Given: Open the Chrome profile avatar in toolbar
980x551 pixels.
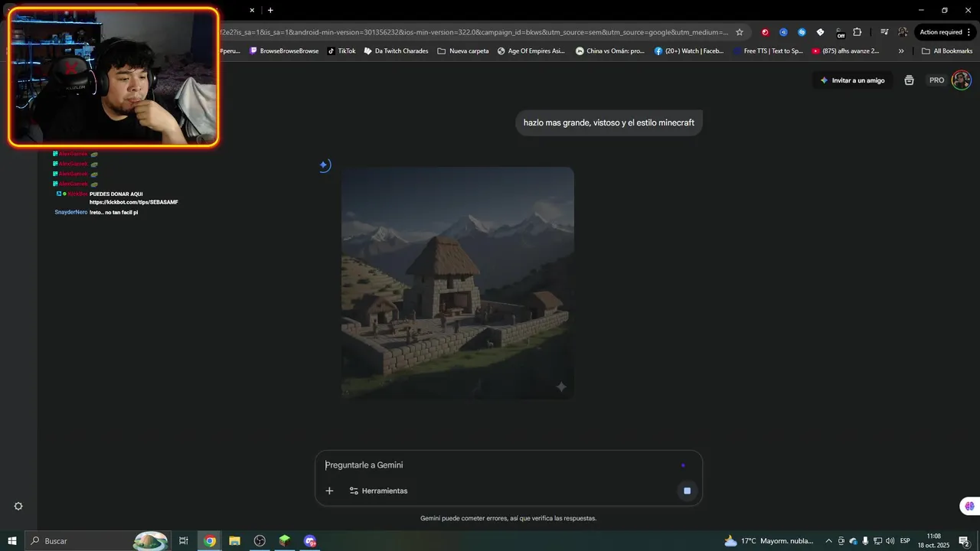Looking at the screenshot, I should pos(903,32).
